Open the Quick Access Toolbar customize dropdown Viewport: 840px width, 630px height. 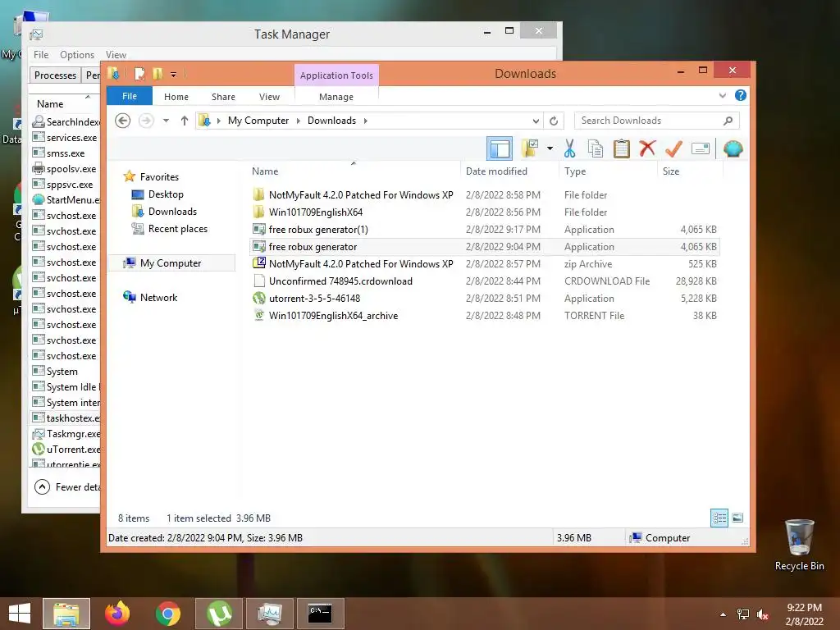[174, 75]
